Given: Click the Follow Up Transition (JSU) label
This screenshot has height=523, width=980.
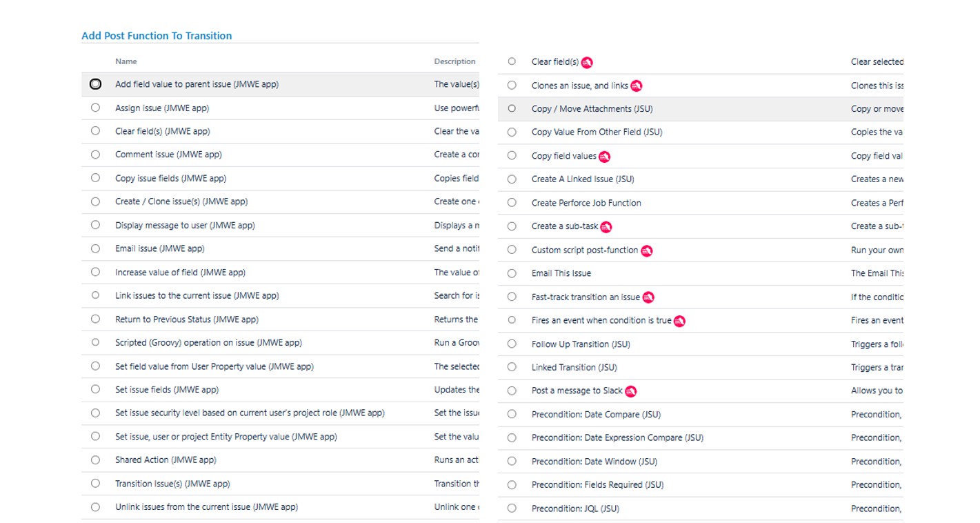Looking at the screenshot, I should (581, 344).
